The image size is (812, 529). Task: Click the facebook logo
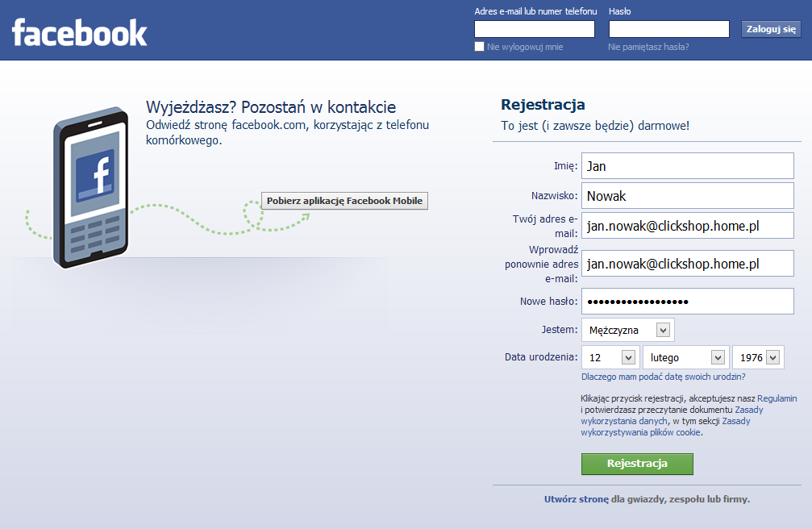click(78, 32)
